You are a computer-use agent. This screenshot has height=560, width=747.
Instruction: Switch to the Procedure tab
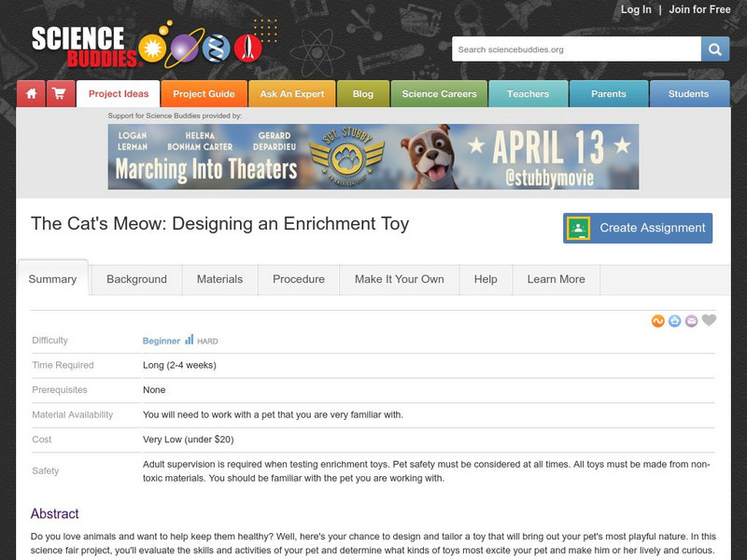coord(299,279)
